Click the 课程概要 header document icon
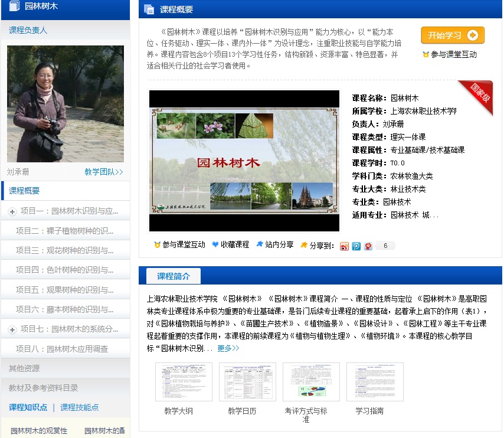 pos(149,9)
